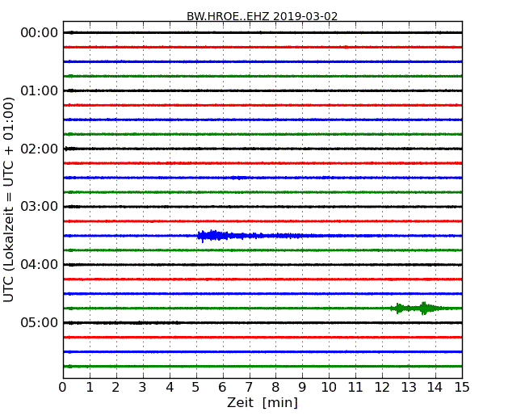
Task: Click the 00:00 time label
Action: coord(40,32)
